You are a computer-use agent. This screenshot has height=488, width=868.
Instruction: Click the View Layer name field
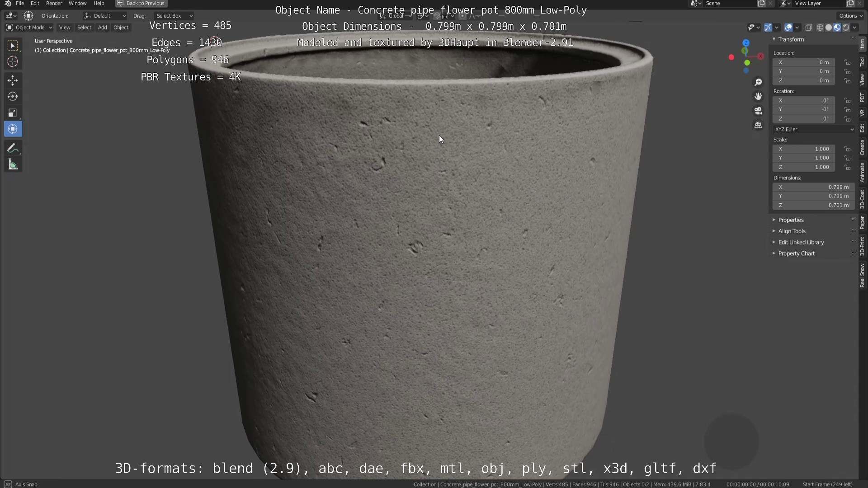pyautogui.click(x=818, y=3)
